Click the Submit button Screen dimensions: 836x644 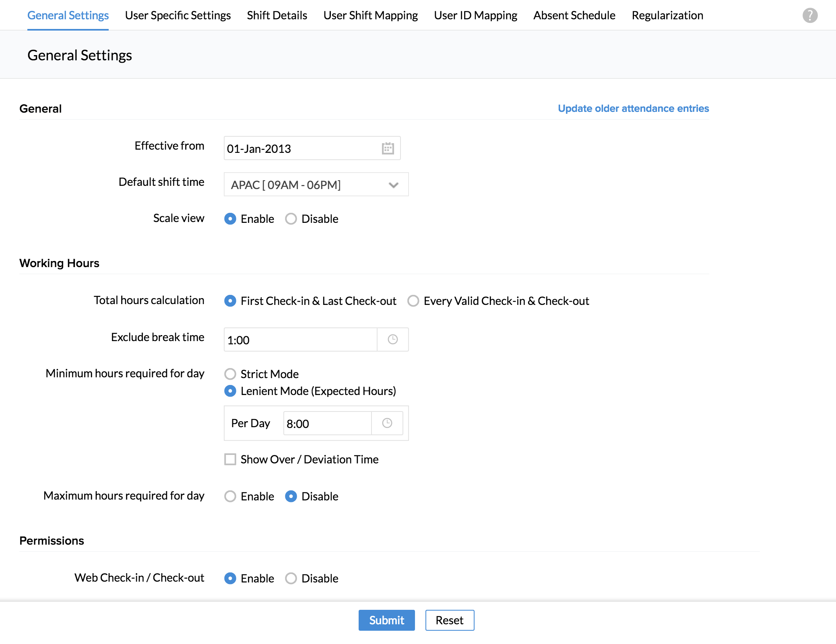point(386,620)
